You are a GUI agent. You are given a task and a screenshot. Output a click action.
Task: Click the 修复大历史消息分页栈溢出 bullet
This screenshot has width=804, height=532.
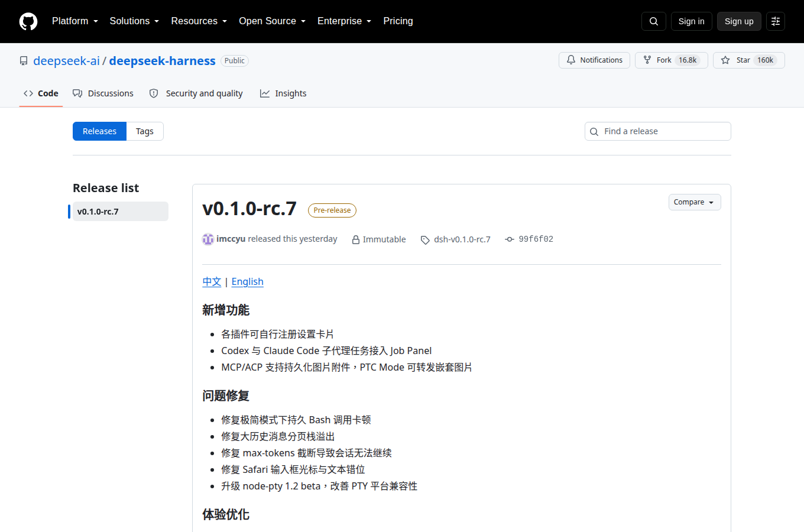coord(278,436)
